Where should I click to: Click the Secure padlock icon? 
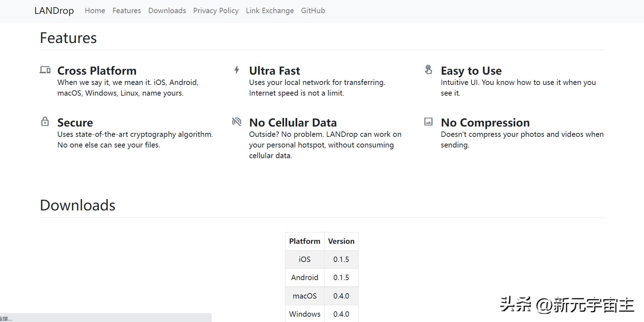pos(45,122)
